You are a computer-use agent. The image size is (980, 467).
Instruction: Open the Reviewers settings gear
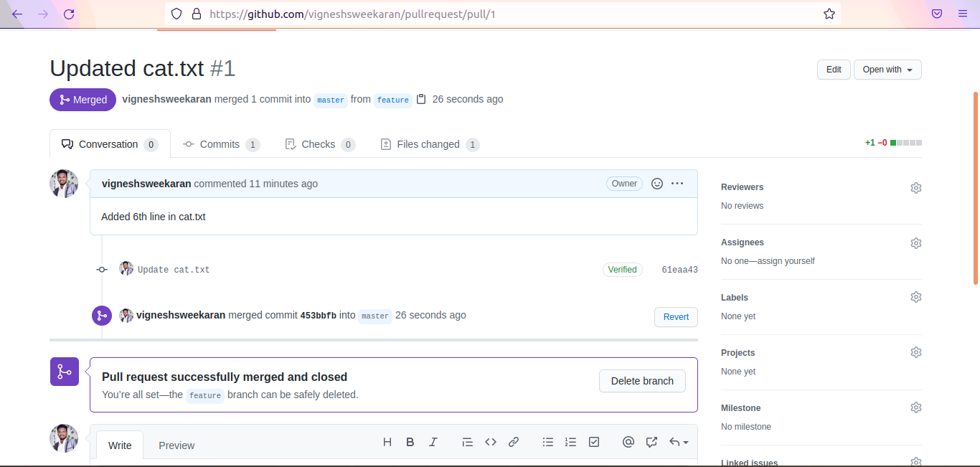click(915, 188)
